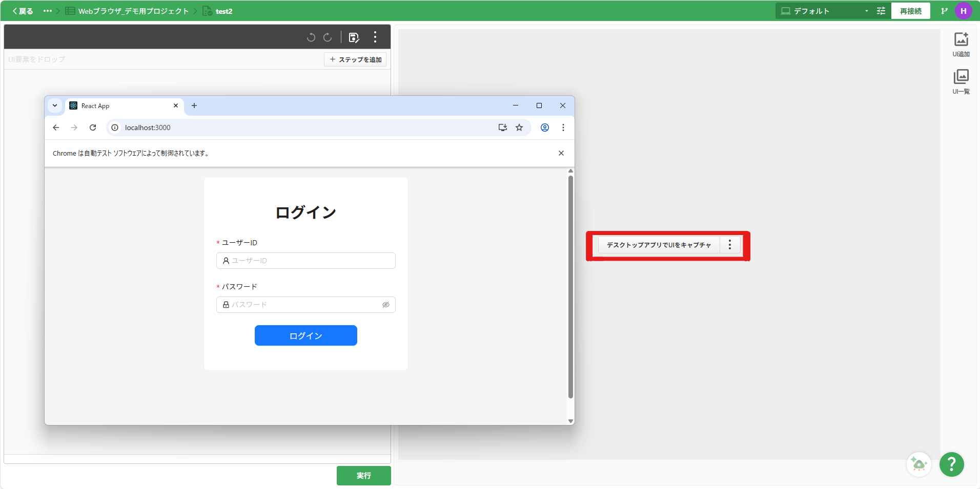Open editor toolbar's vertical dots menu

(375, 37)
